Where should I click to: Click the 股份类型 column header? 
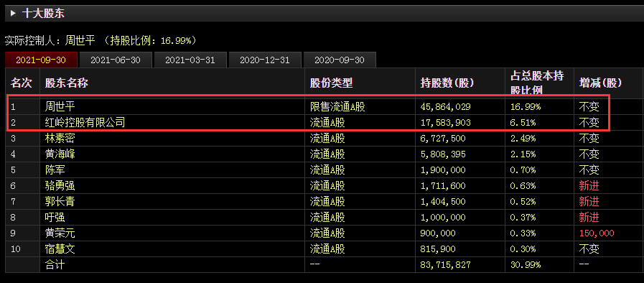tap(331, 83)
